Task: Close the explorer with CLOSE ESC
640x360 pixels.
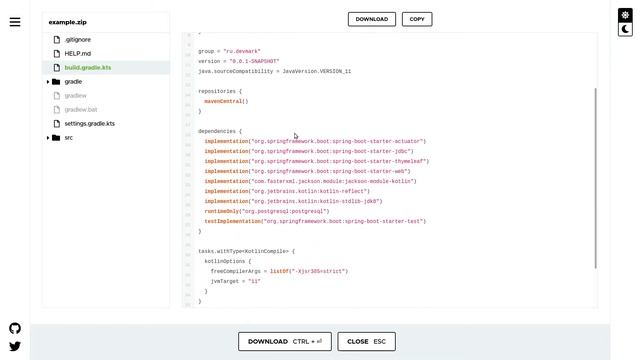Action: 366,342
